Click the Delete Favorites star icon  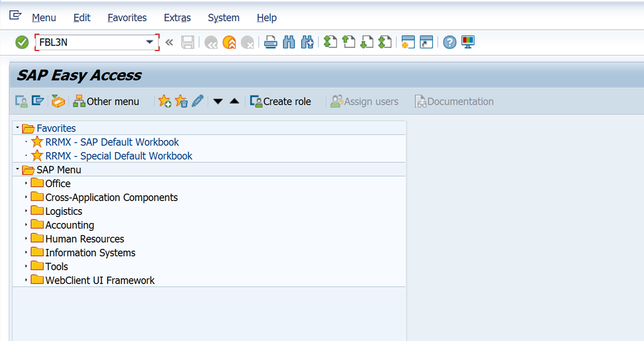[x=181, y=101]
